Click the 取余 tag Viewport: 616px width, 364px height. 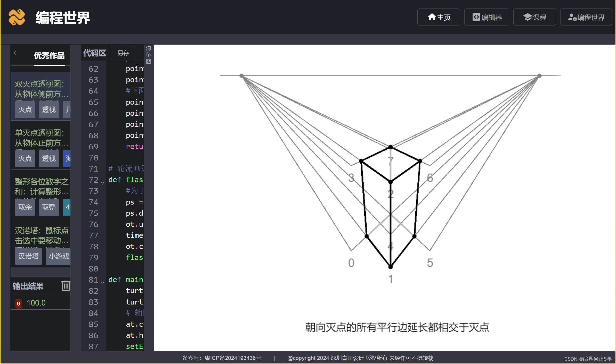[x=25, y=207]
